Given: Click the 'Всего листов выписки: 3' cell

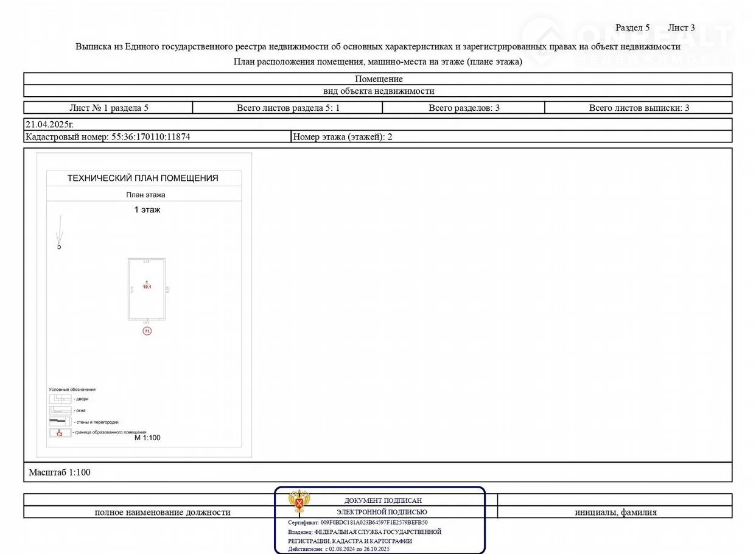Looking at the screenshot, I should [x=639, y=108].
